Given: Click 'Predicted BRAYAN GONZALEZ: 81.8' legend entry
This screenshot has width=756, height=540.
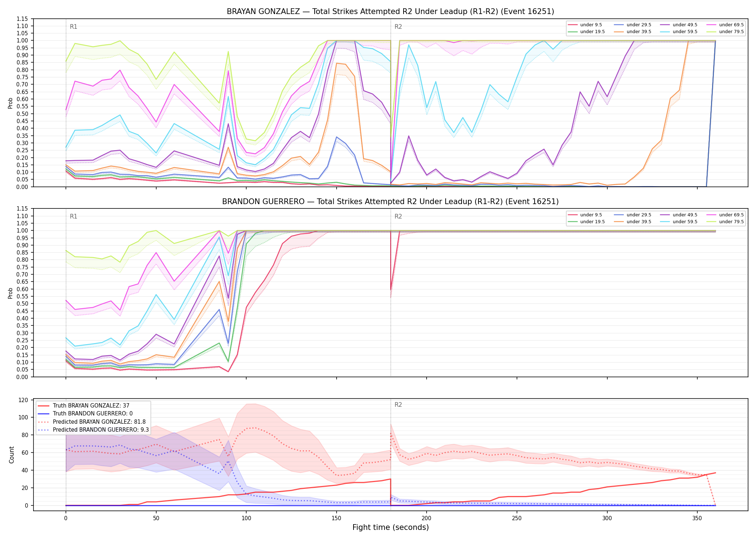Looking at the screenshot, I should point(92,422).
